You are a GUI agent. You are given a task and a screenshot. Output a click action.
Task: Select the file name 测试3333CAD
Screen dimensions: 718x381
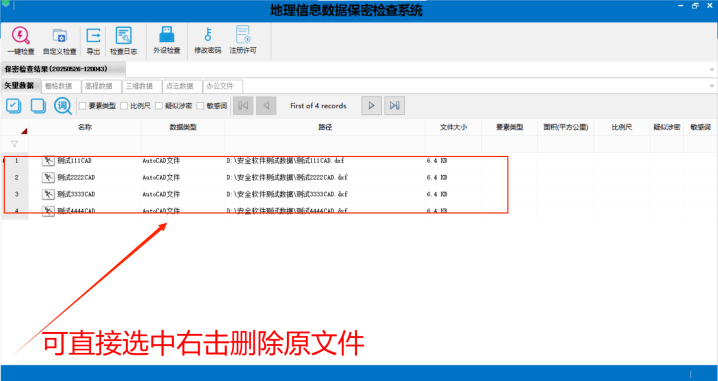76,194
